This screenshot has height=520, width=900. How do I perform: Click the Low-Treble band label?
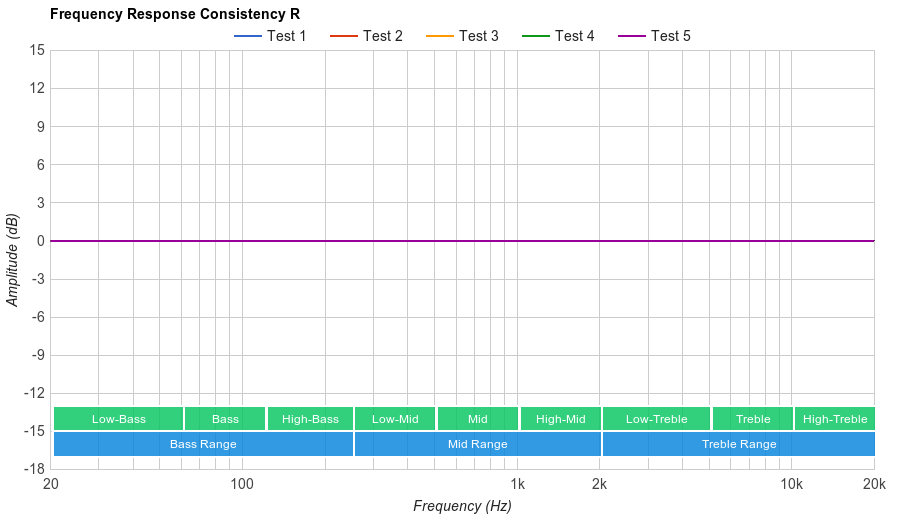coord(656,419)
